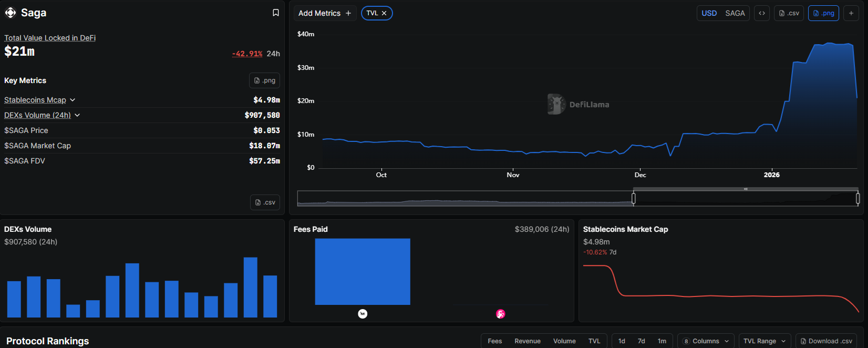Click the large Fees Paid bar
This screenshot has width=868, height=348.
coord(363,272)
